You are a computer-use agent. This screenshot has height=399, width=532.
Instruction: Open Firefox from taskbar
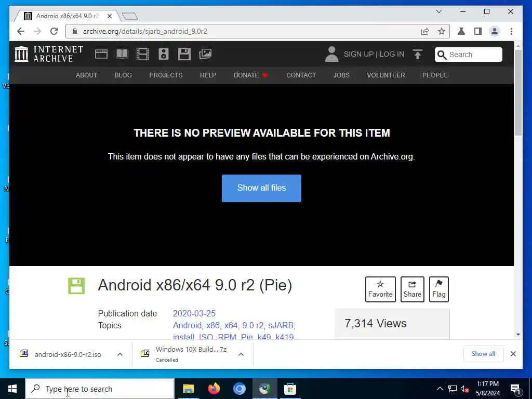(214, 389)
